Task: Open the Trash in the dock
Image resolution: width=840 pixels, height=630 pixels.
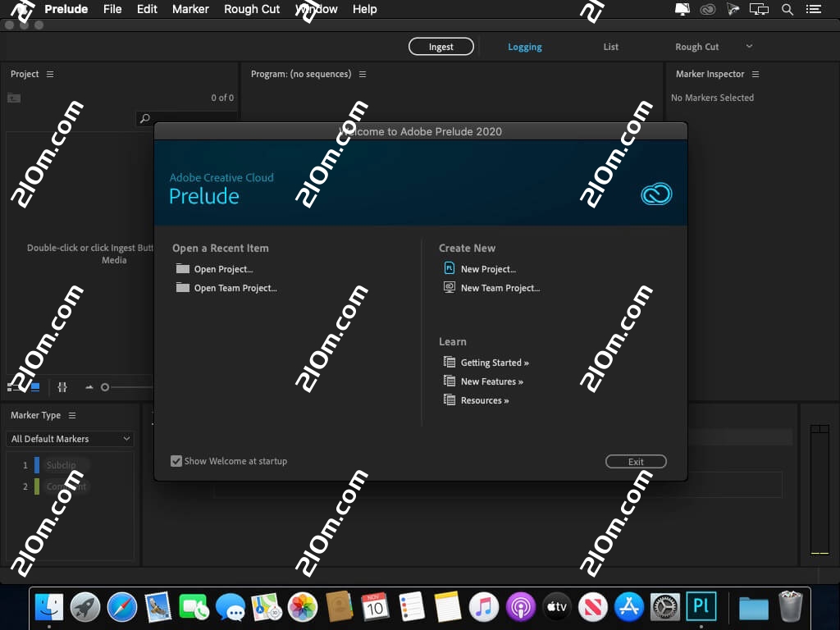Action: tap(790, 606)
